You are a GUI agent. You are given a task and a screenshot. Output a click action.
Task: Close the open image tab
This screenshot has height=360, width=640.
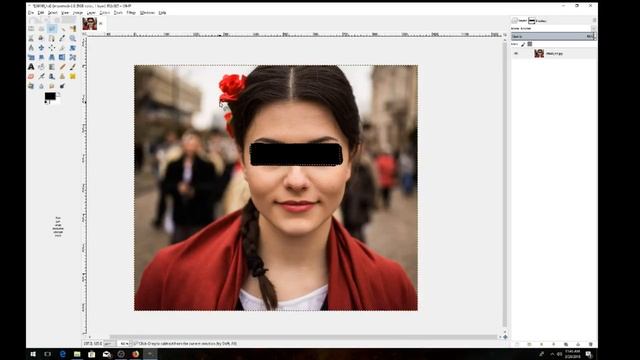[x=101, y=23]
